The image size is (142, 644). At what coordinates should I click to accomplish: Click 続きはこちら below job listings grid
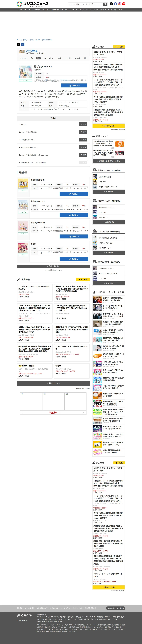pyautogui.click(x=53, y=383)
